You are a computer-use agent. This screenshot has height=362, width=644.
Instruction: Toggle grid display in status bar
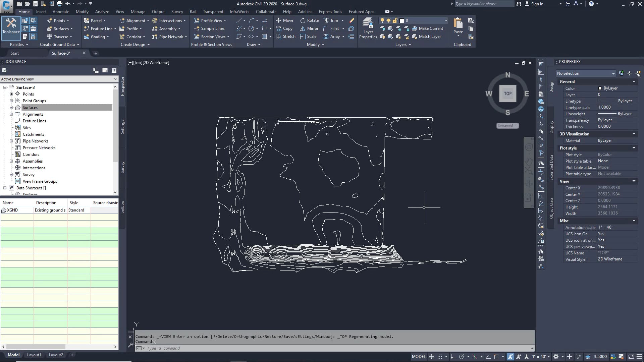[431, 356]
